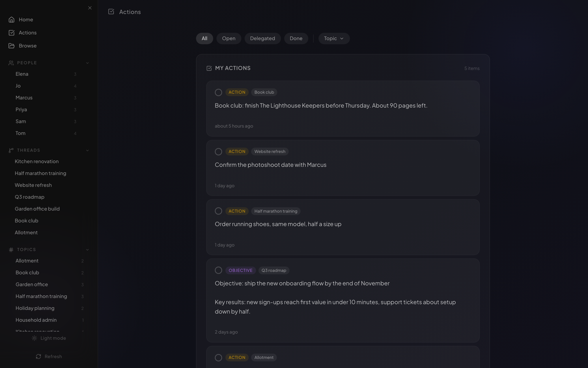Click the Actions checkmark icon in sidebar
The width and height of the screenshot is (588, 368).
(11, 33)
